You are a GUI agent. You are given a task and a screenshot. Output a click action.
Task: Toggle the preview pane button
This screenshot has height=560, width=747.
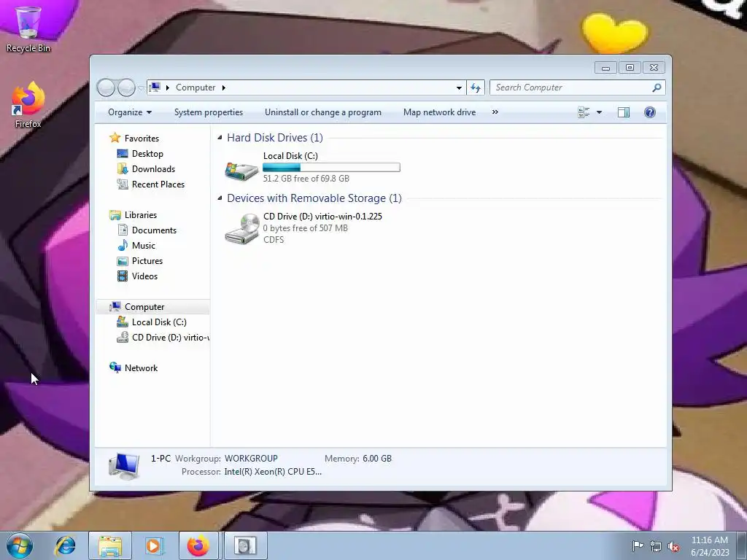click(x=624, y=112)
